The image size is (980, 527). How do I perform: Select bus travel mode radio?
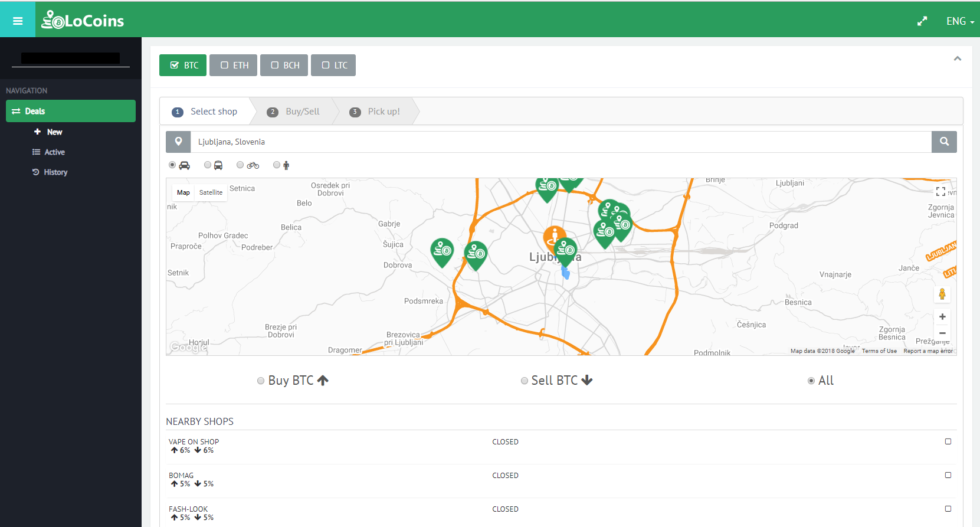[x=208, y=165]
